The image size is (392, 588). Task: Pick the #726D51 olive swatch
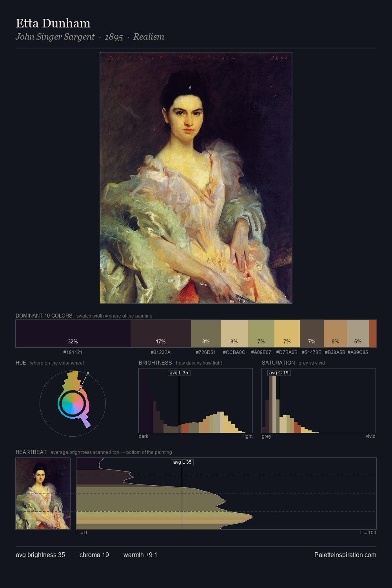coord(206,334)
